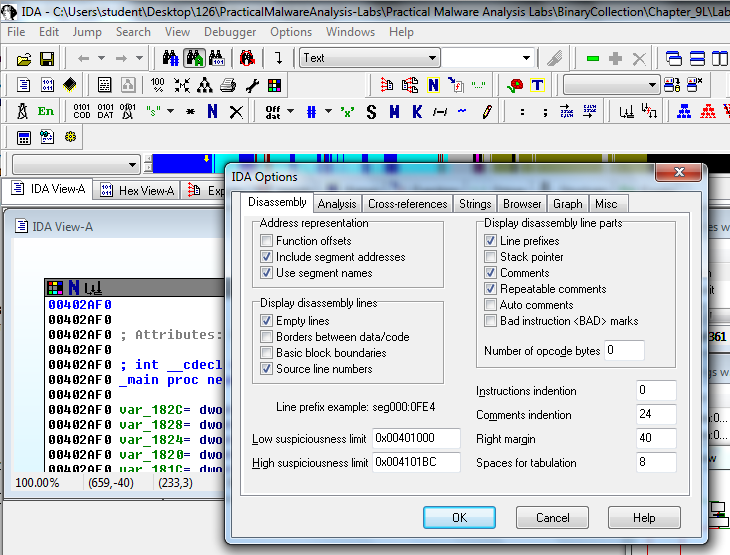730x555 pixels.
Task: Click the green En toolbar icon
Action: pos(46,111)
